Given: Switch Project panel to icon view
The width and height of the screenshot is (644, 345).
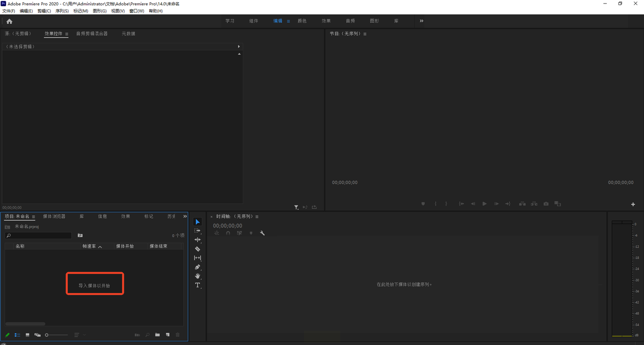Looking at the screenshot, I should pos(27,335).
